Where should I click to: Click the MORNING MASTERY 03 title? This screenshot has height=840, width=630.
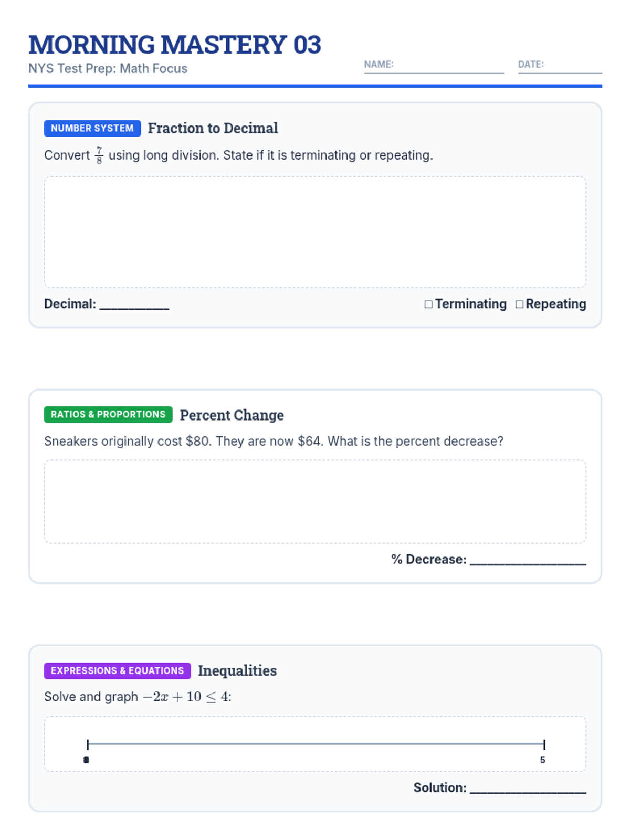pyautogui.click(x=174, y=45)
